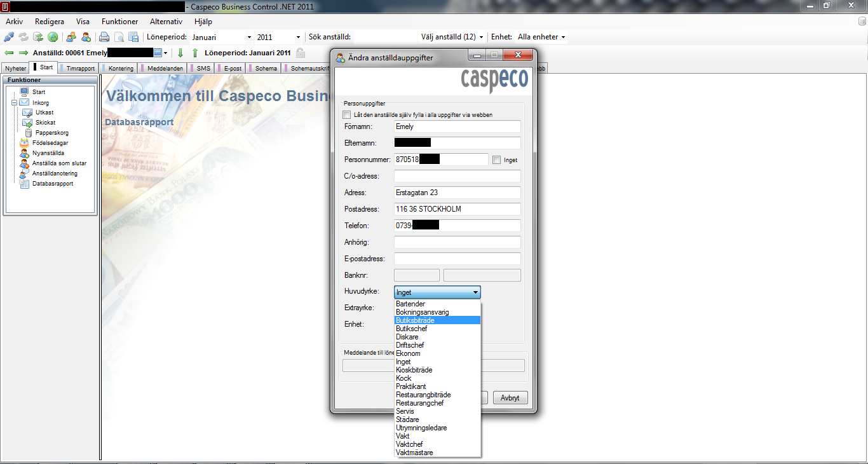
Task: Click the Förnamn field containing Emely
Action: point(458,126)
